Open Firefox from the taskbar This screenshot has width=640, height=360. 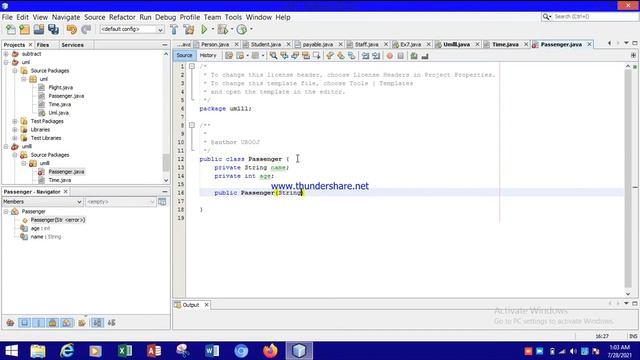tap(270, 351)
